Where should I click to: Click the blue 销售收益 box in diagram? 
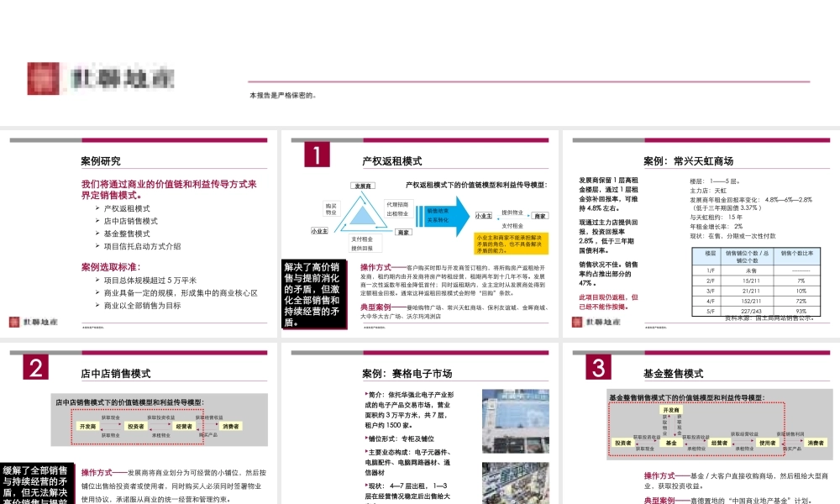[x=442, y=215]
